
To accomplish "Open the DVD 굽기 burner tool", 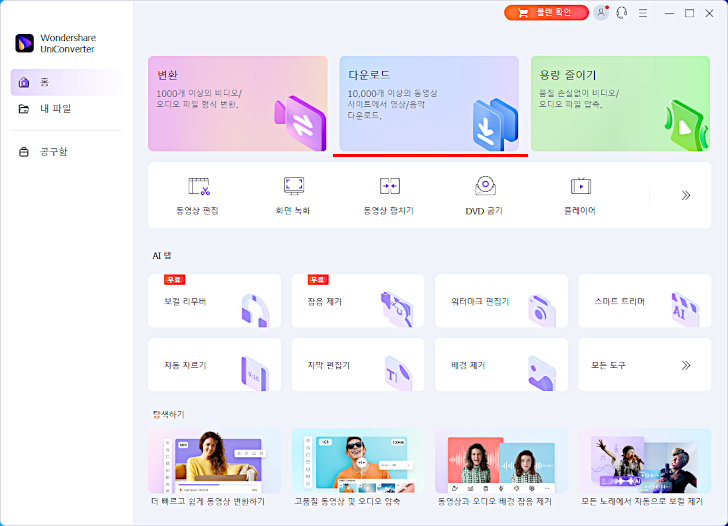I will (485, 196).
